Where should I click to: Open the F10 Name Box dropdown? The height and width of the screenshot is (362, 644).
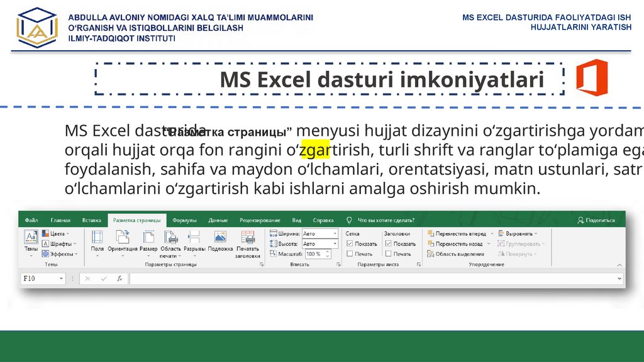pos(61,278)
